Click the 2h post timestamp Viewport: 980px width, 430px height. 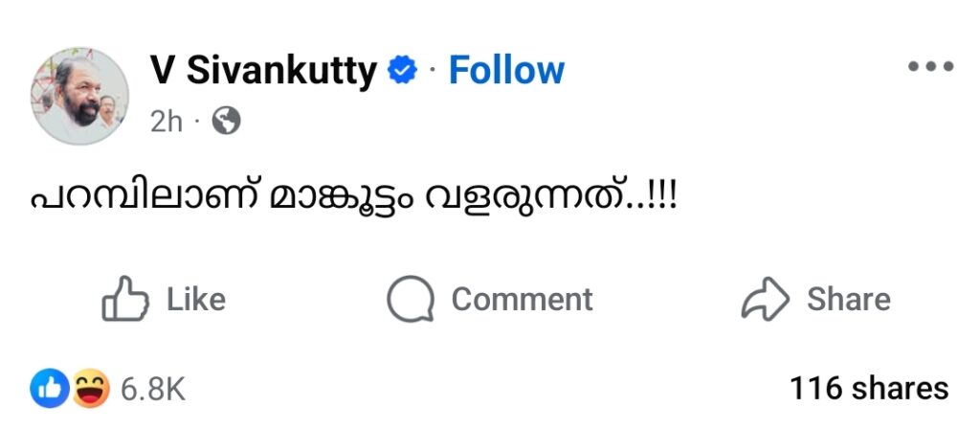166,122
